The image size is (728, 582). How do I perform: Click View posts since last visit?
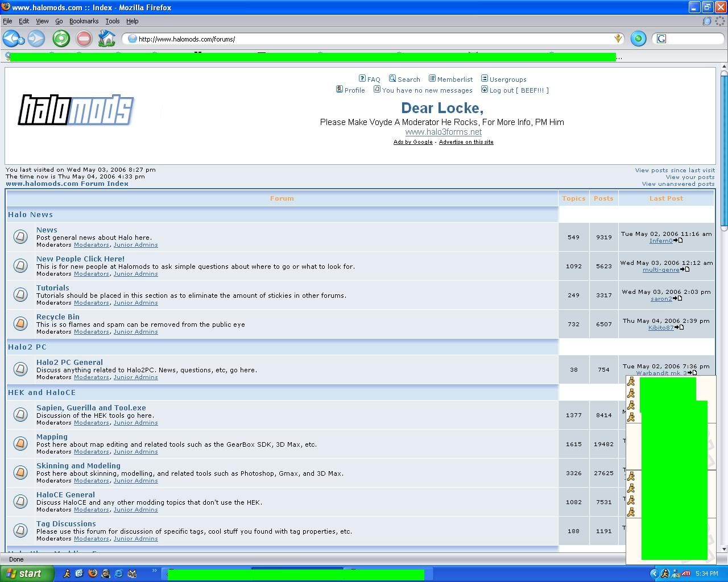pos(675,170)
